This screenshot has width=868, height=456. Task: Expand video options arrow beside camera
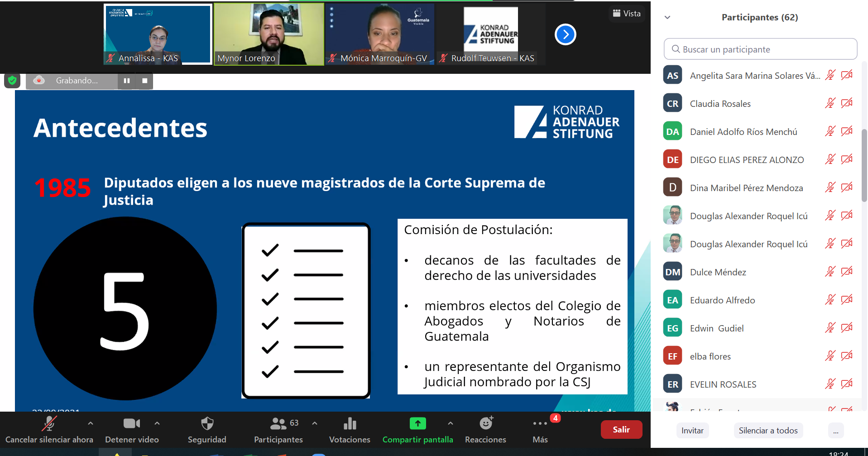pyautogui.click(x=157, y=423)
